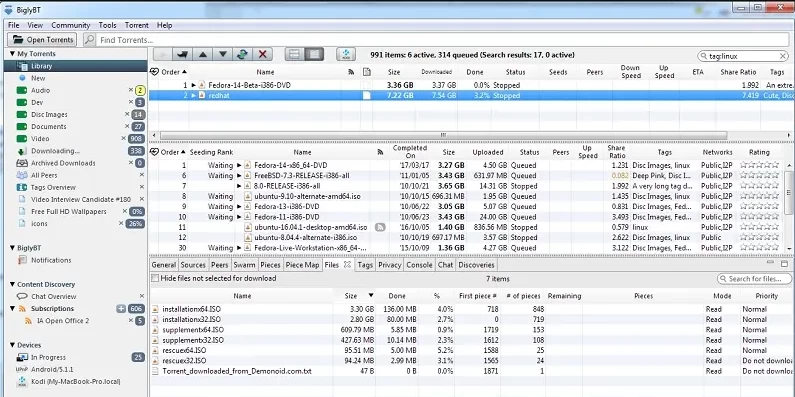Click the Audio tag icon in sidebar
795x397 pixels.
[21, 90]
